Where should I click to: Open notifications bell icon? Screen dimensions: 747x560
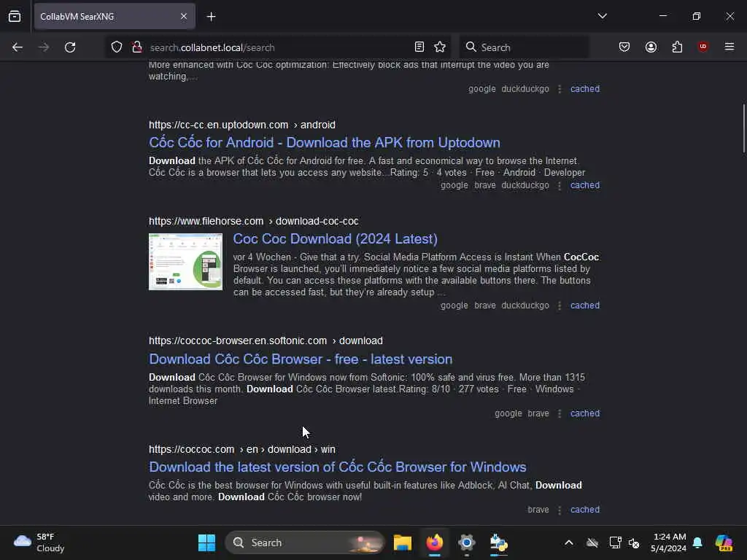[697, 542]
